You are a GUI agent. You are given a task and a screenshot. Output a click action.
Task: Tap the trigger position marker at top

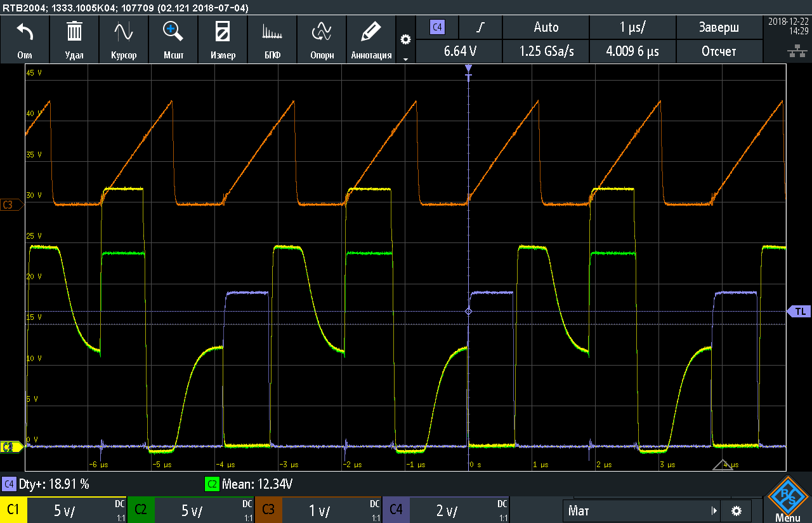pos(468,69)
